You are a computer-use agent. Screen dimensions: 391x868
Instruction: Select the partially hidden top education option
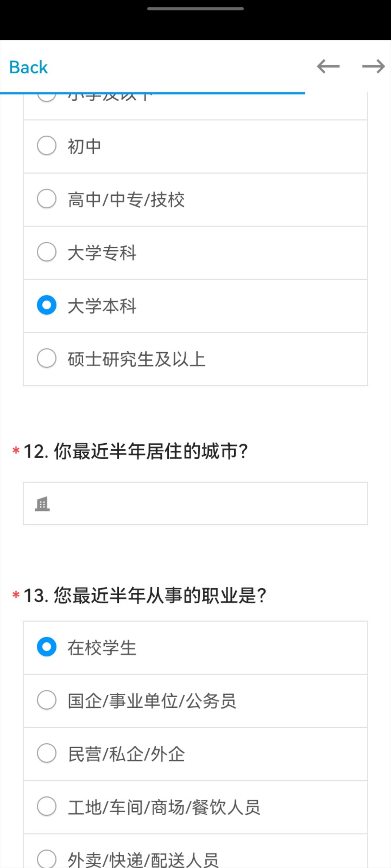click(x=47, y=98)
